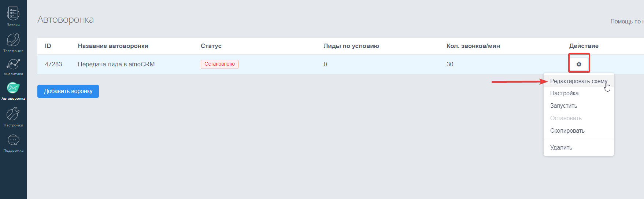644x199 pixels.
Task: Click the Лиды по условию column header
Action: click(351, 46)
